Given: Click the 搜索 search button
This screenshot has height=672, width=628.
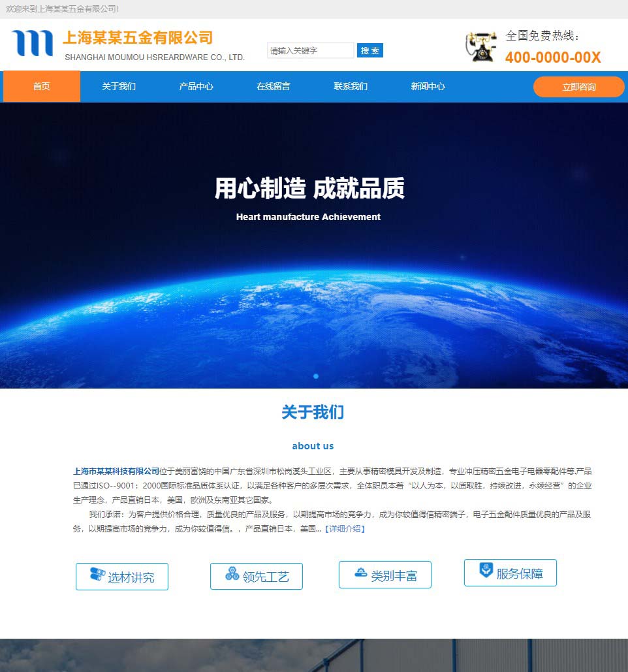Looking at the screenshot, I should point(369,50).
